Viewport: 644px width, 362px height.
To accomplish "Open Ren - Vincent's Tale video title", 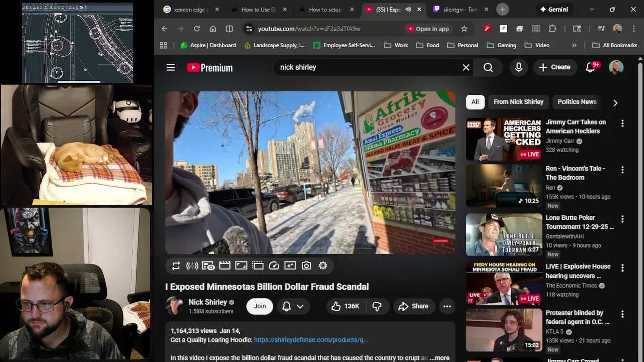I will pos(576,173).
